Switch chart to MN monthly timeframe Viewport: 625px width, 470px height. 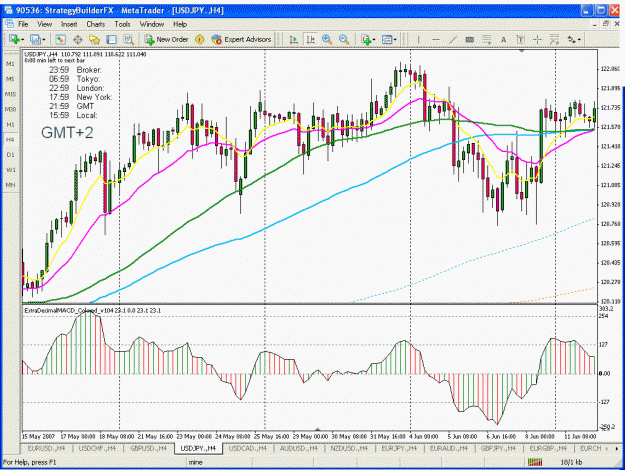(10, 185)
